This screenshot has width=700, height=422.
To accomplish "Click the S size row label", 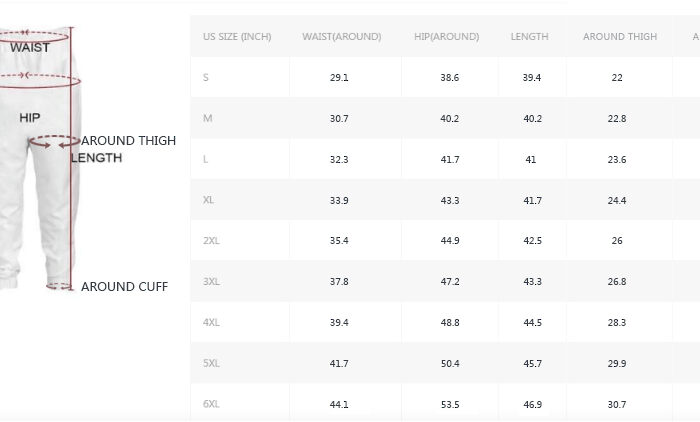I will 206,78.
